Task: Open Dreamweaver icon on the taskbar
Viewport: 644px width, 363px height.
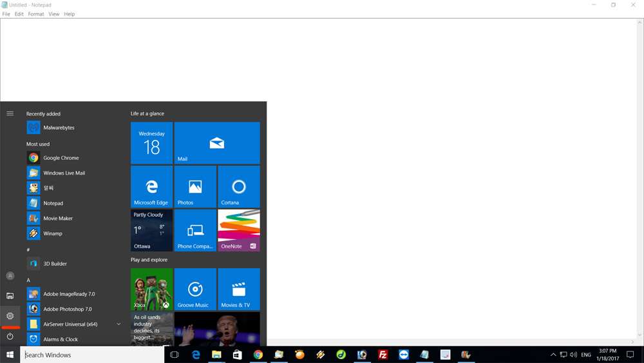Action: tap(341, 355)
